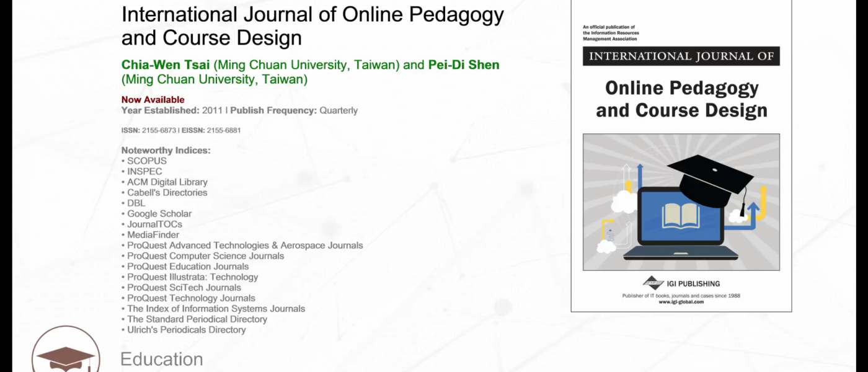The width and height of the screenshot is (868, 372).
Task: Select Ulrich's Periodicals Directory entry
Action: pyautogui.click(x=186, y=330)
